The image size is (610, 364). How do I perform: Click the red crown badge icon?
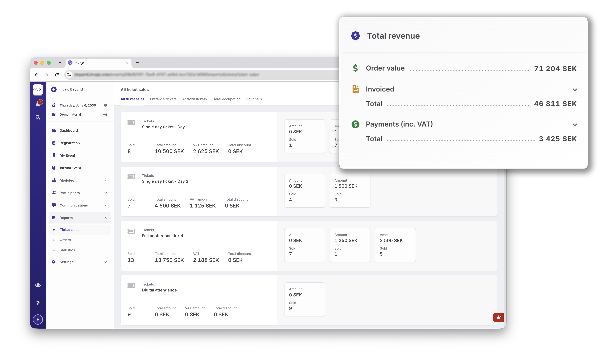498,317
